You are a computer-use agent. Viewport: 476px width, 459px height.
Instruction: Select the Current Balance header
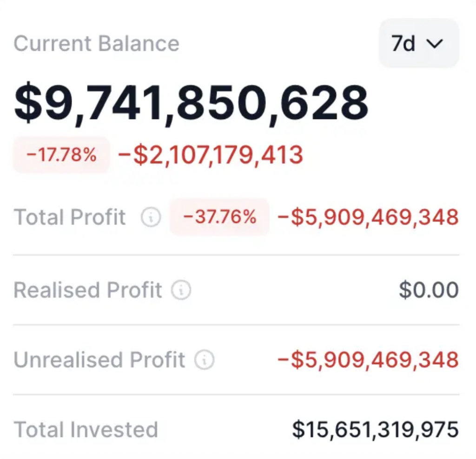click(x=96, y=43)
